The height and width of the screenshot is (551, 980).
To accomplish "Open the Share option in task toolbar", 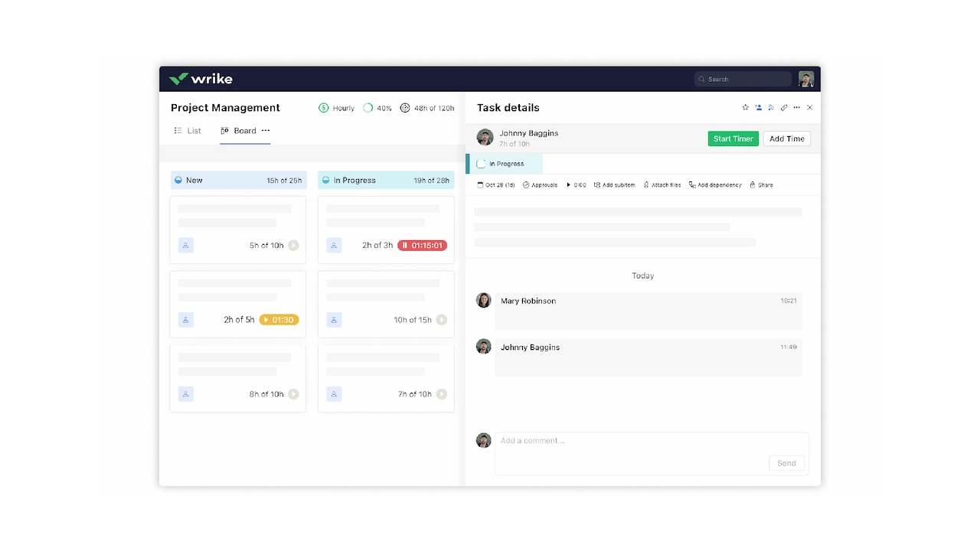I will pyautogui.click(x=754, y=184).
